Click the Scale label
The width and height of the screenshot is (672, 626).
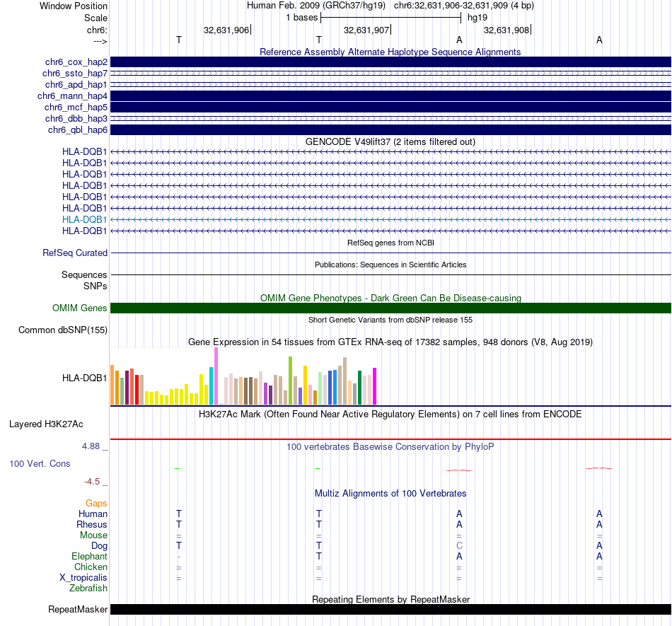coord(95,18)
